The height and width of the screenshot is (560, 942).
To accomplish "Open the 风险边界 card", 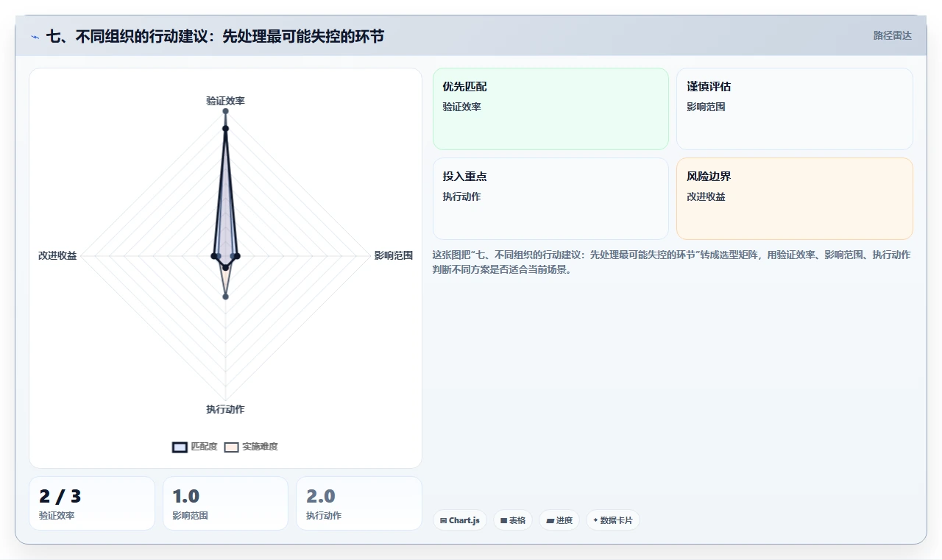I will [x=795, y=199].
